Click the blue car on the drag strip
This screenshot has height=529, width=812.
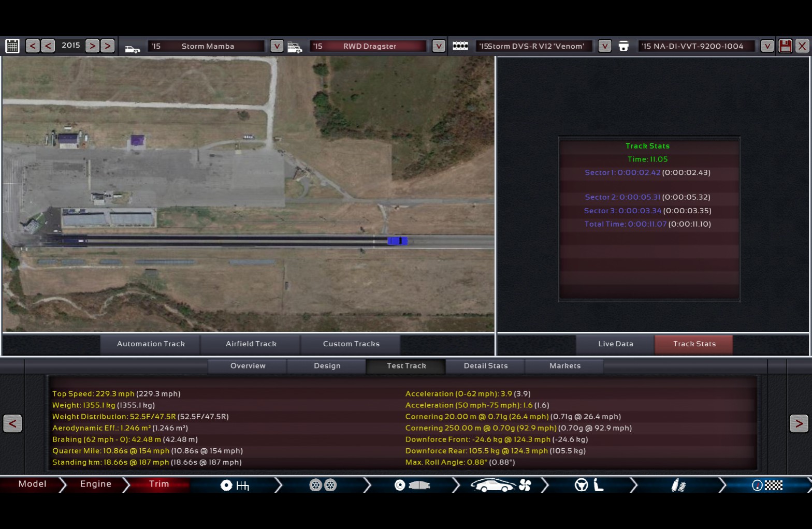click(x=397, y=241)
